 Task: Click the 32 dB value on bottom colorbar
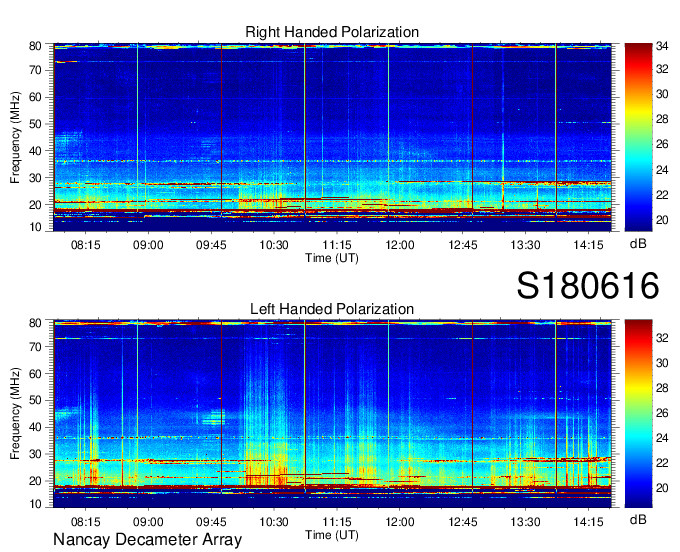(662, 338)
